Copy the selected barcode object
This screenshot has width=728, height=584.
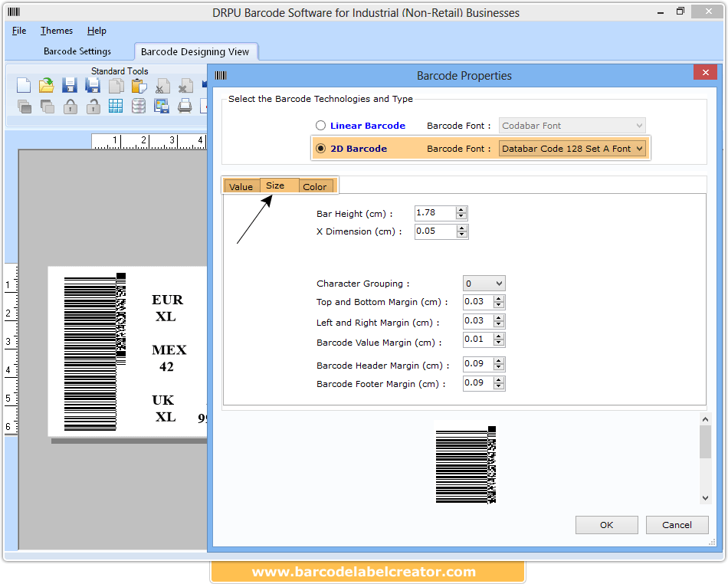(x=116, y=85)
